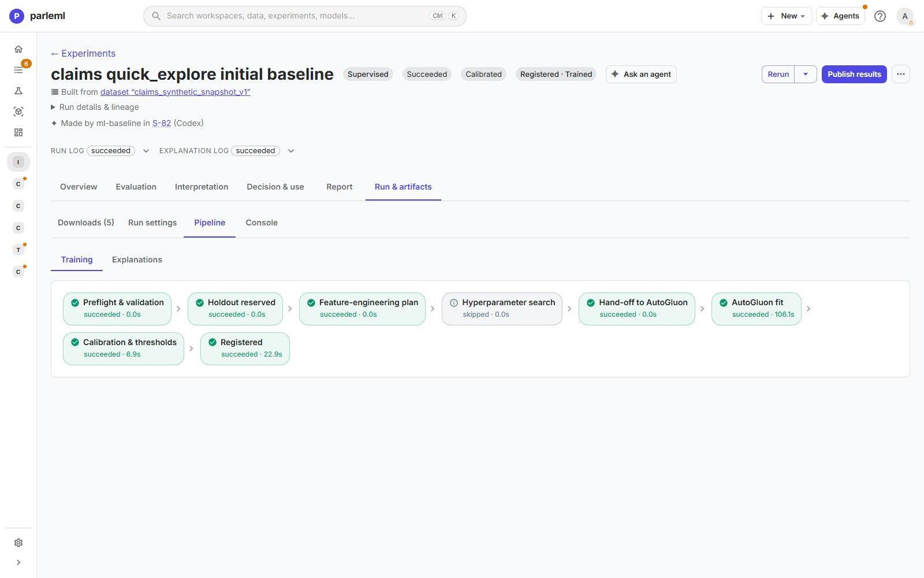Open the experiments flask icon in sidebar
This screenshot has height=578, width=924.
18,91
